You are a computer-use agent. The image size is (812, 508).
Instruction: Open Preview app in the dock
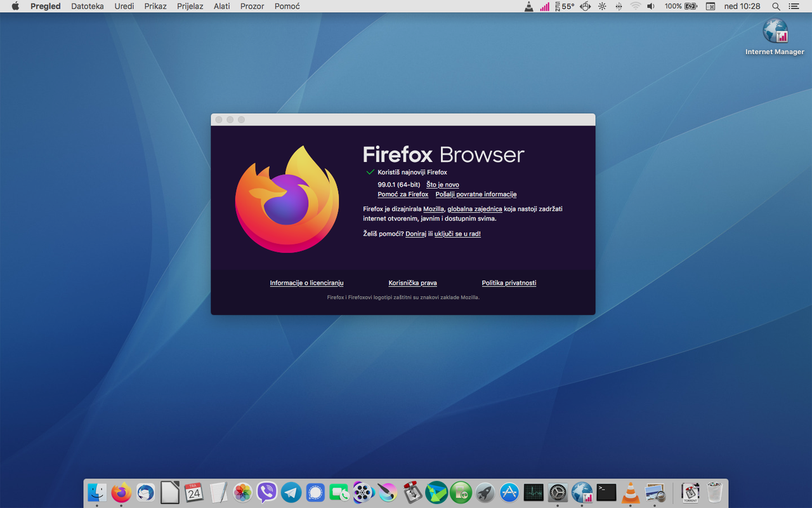[655, 492]
